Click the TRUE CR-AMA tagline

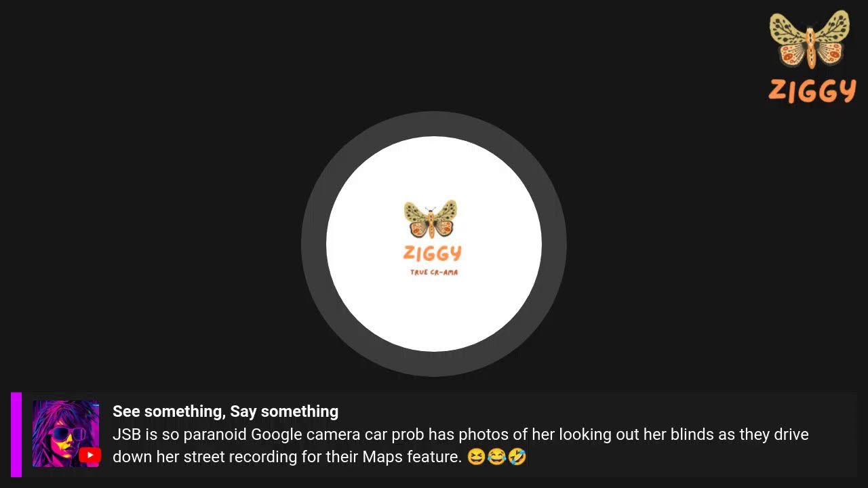click(434, 272)
